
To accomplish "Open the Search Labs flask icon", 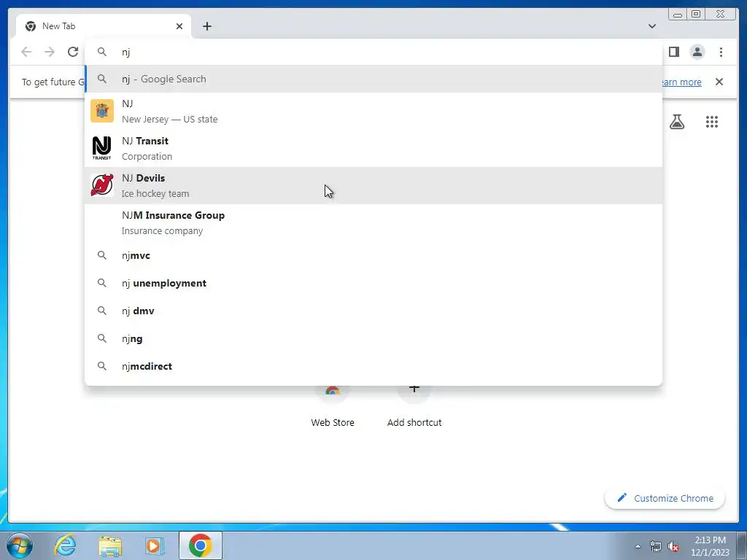I will [x=677, y=122].
